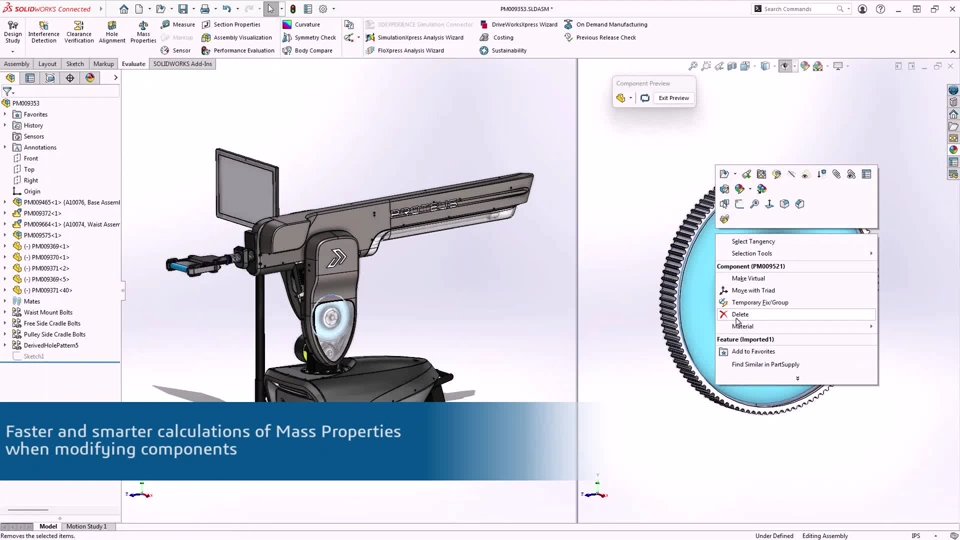
Task: Switch to the ConfigurationManager tab
Action: click(50, 78)
